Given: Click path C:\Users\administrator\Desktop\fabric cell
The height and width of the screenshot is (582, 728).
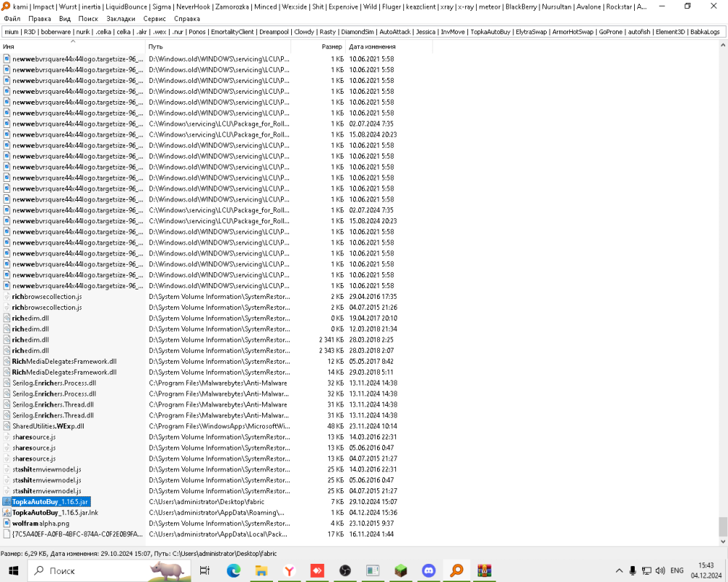Looking at the screenshot, I should tap(206, 502).
